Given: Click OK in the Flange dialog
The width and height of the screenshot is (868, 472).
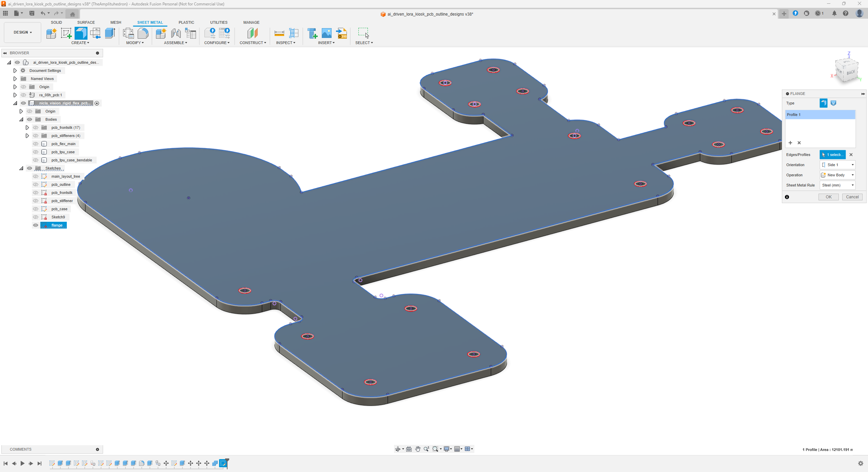Looking at the screenshot, I should 828,197.
